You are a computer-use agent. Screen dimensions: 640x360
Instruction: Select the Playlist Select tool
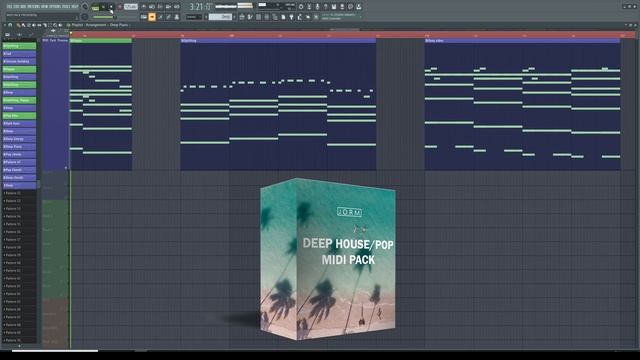(x=50, y=25)
